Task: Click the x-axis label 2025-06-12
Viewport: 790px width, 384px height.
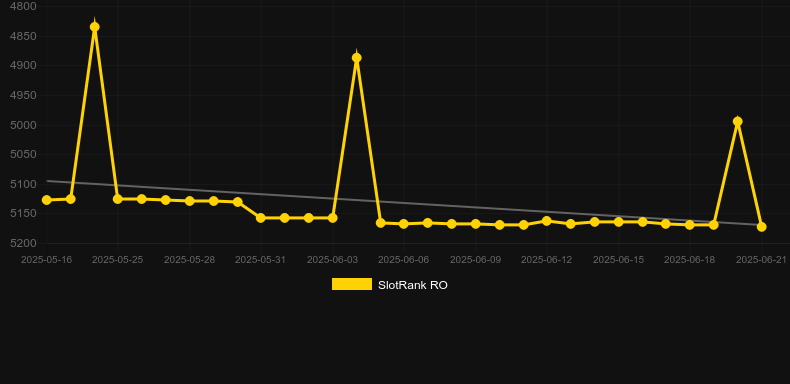Action: pos(547,260)
